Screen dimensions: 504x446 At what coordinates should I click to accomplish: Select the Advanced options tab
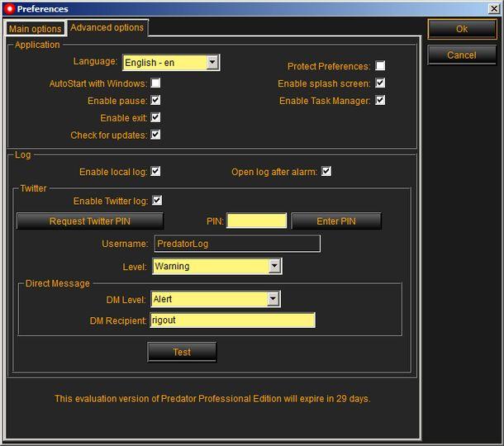107,27
